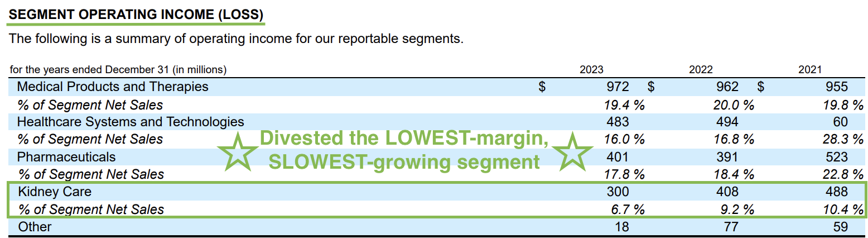This screenshot has height=238, width=868.
Task: Select Medical Products and Therapies row label
Action: (113, 87)
